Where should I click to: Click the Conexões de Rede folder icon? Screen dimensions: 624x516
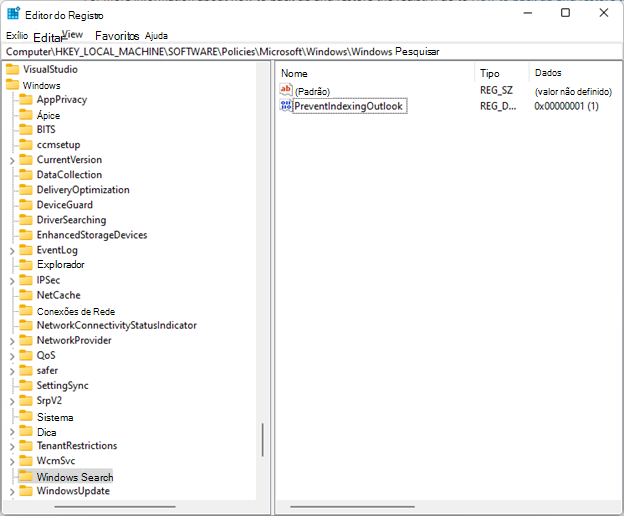pos(26,310)
